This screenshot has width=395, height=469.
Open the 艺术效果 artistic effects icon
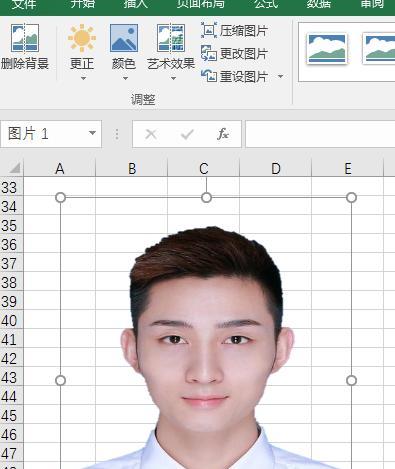point(171,38)
